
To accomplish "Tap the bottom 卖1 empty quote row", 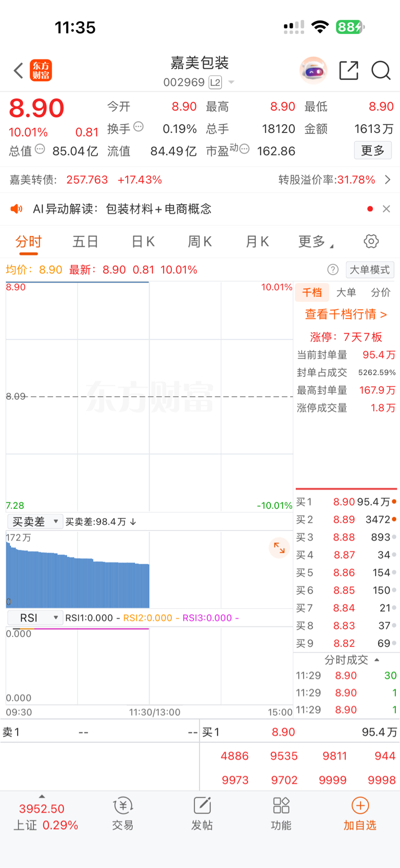I will click(x=99, y=732).
